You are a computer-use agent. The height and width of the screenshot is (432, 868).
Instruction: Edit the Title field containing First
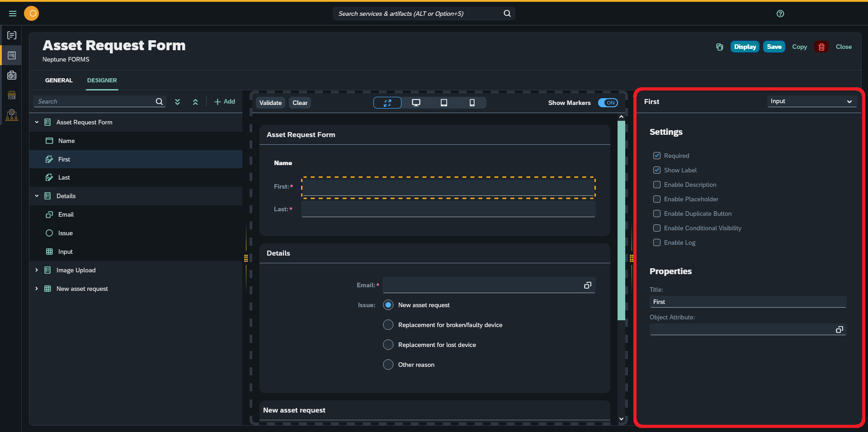748,301
